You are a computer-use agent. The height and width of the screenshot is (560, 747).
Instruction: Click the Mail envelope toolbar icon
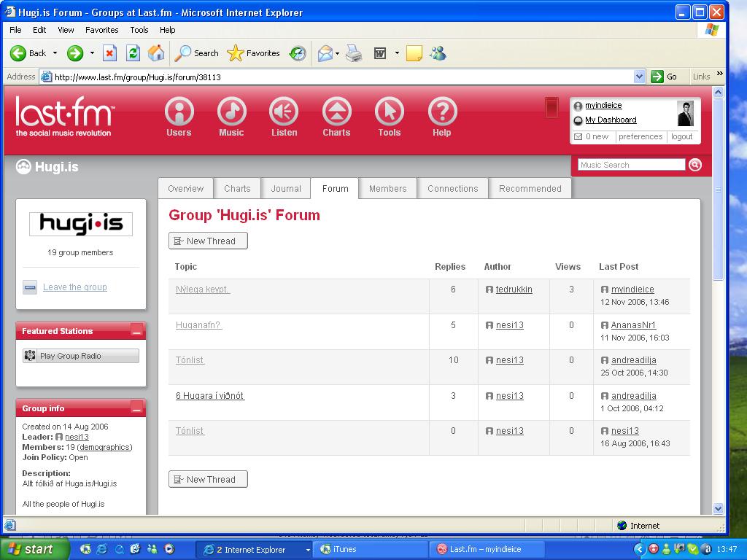point(325,52)
